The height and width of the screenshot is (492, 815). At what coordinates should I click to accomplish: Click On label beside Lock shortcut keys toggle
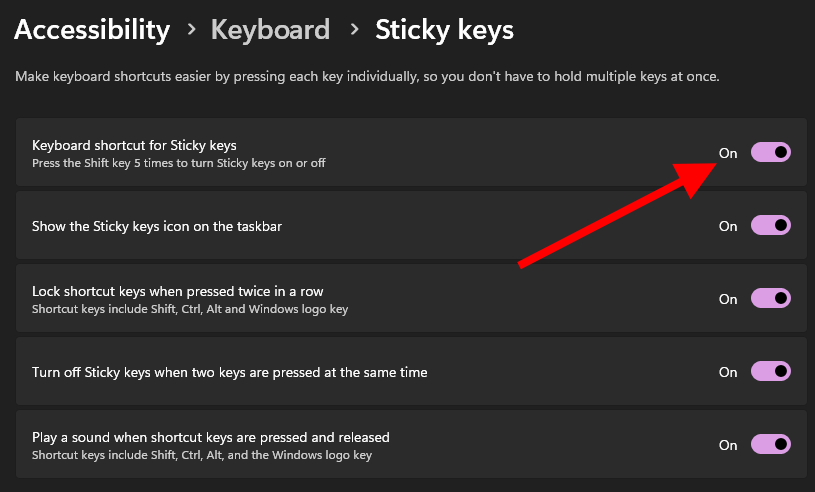728,299
